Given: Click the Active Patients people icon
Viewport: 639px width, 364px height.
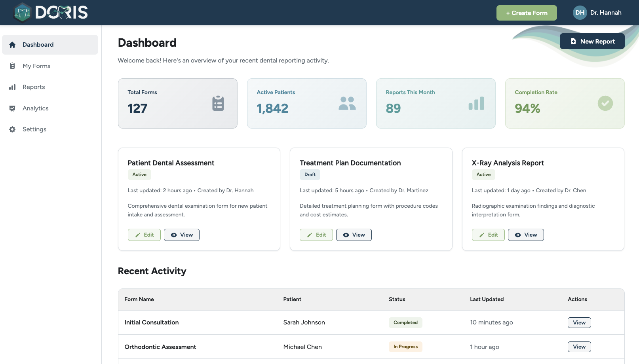Looking at the screenshot, I should coord(347,103).
